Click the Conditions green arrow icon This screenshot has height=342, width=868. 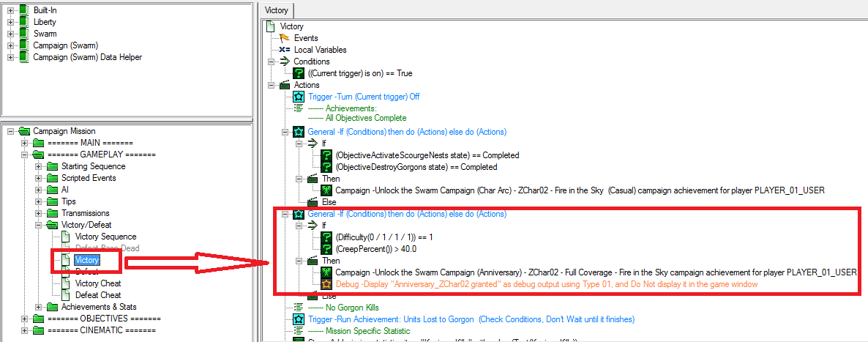click(285, 62)
